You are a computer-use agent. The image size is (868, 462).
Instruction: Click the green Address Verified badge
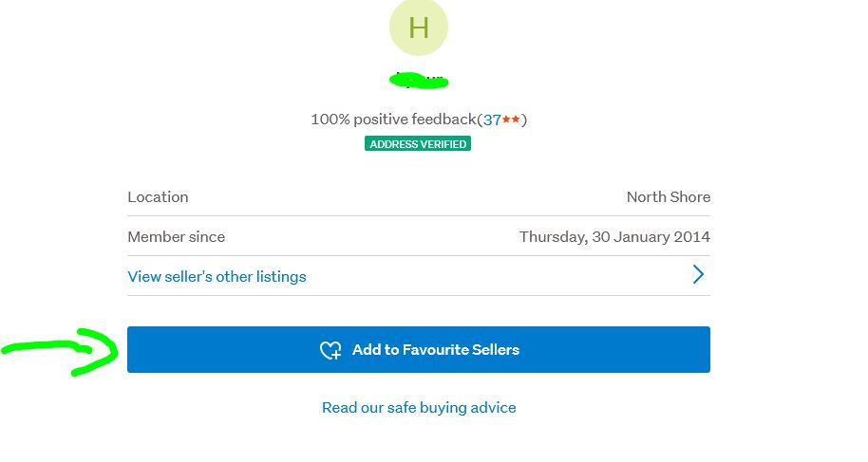418,144
